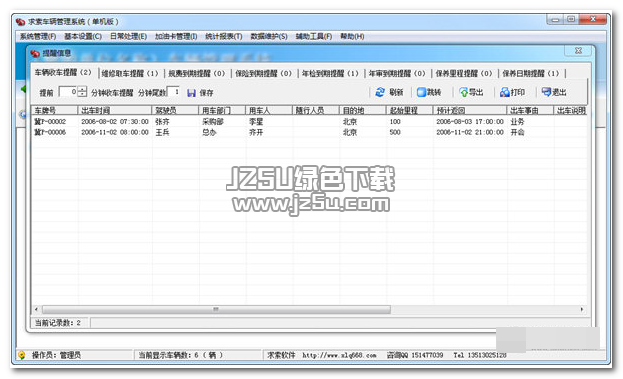Switch to the 年检到期提醒 tab
Screen dimensions: 623x379
[330, 73]
